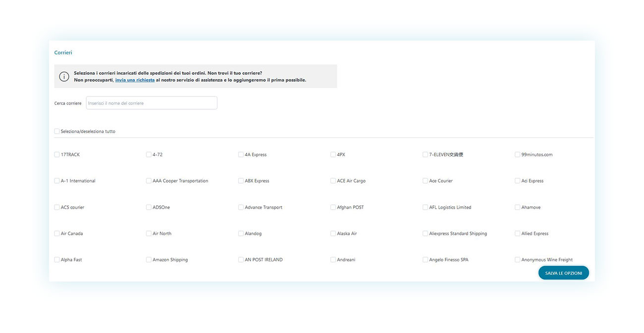Open the 'invia una richiesta' link
This screenshot has width=644, height=333.
click(135, 80)
